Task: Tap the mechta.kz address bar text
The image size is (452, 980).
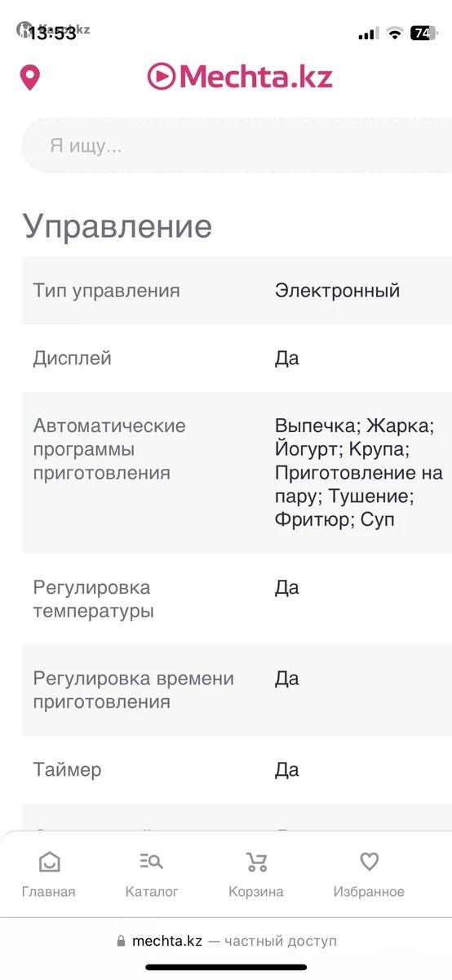Action: (166, 941)
